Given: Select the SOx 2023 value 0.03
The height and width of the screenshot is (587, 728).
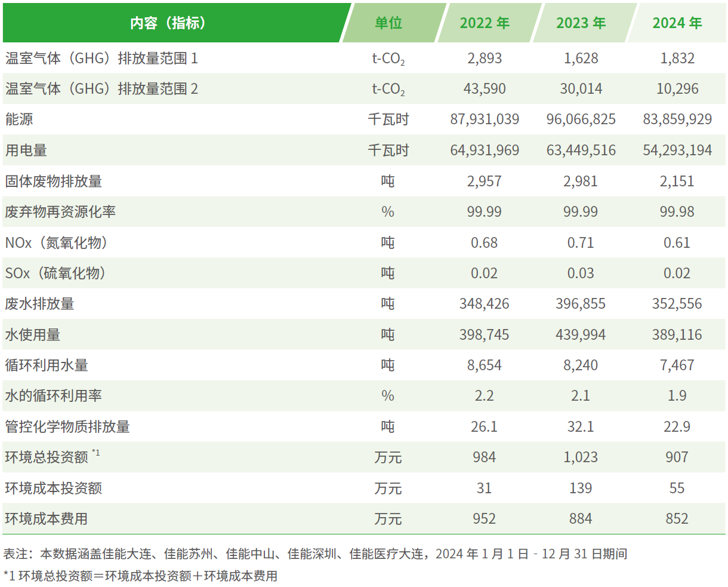Looking at the screenshot, I should (581, 273).
